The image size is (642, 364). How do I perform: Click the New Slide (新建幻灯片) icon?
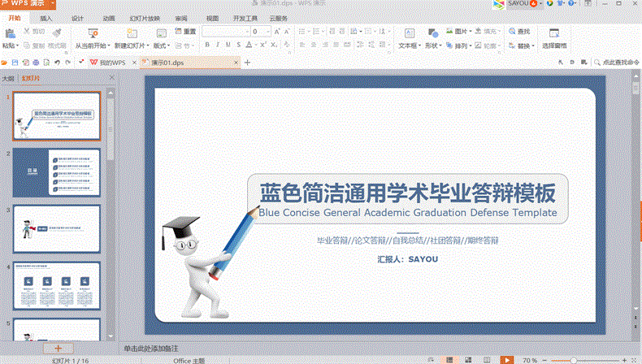(x=130, y=33)
